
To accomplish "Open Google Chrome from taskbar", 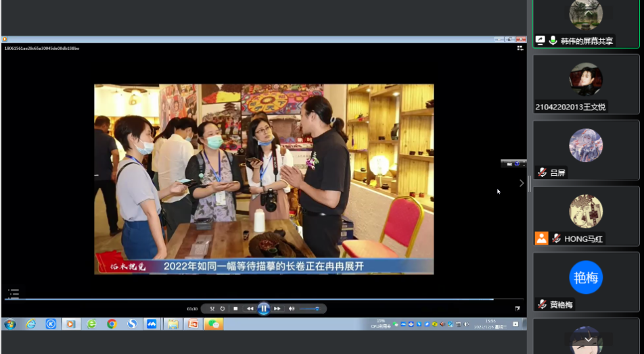I will [112, 324].
